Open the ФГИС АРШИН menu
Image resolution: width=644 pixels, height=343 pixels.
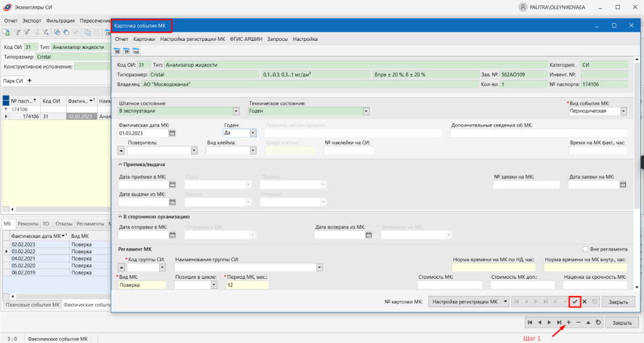point(246,39)
